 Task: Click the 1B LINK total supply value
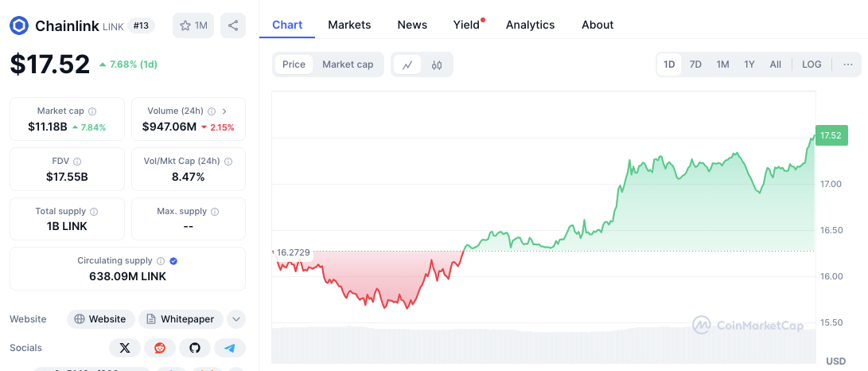click(x=67, y=226)
